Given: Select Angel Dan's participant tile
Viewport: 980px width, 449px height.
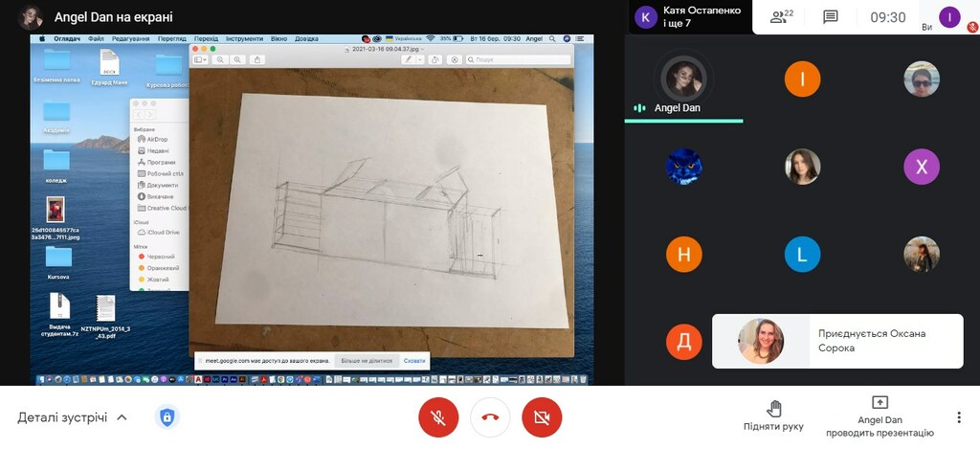Looking at the screenshot, I should pos(683,84).
